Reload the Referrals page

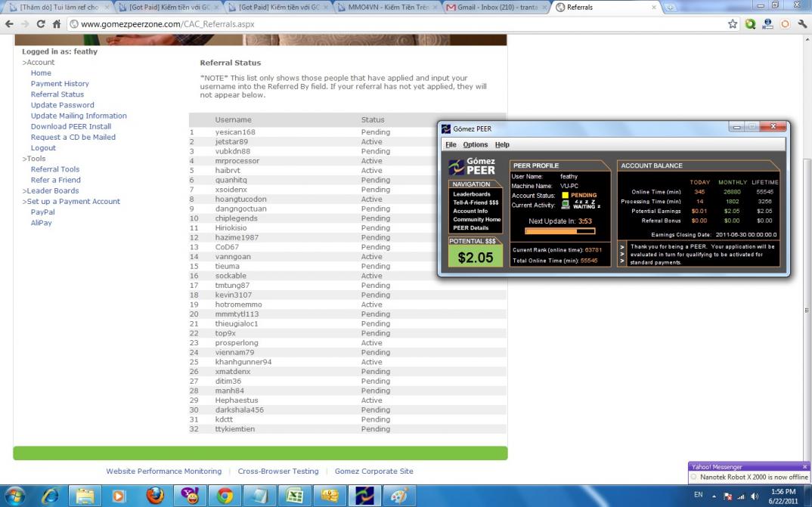40,23
